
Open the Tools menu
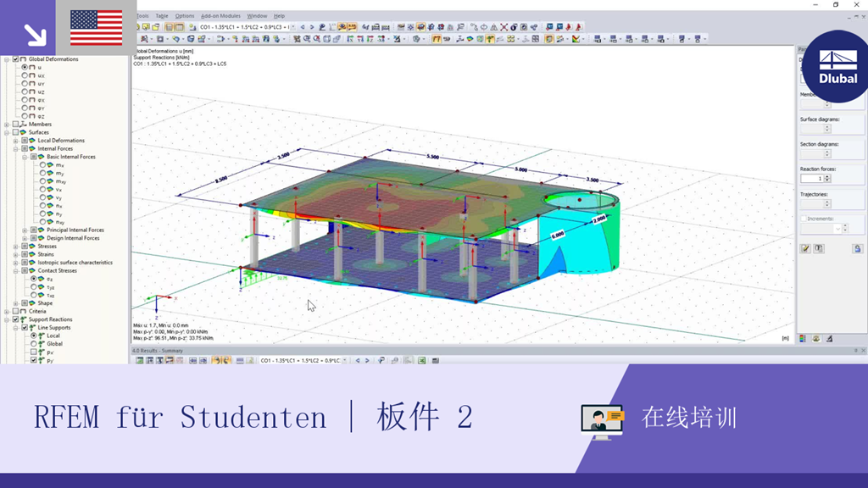[142, 16]
